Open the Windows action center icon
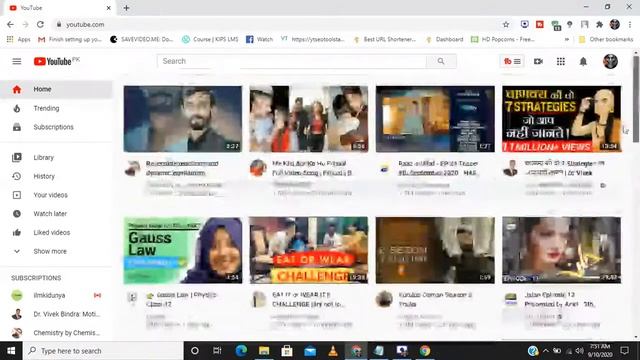 624,351
